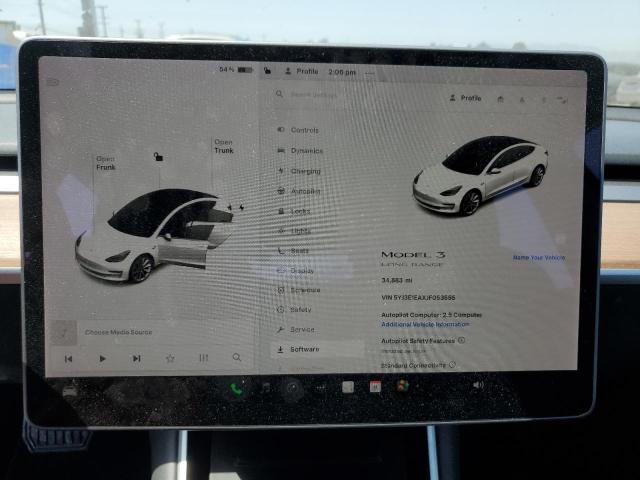The width and height of the screenshot is (640, 480).
Task: Open the calendar app in the dock
Action: tap(375, 387)
